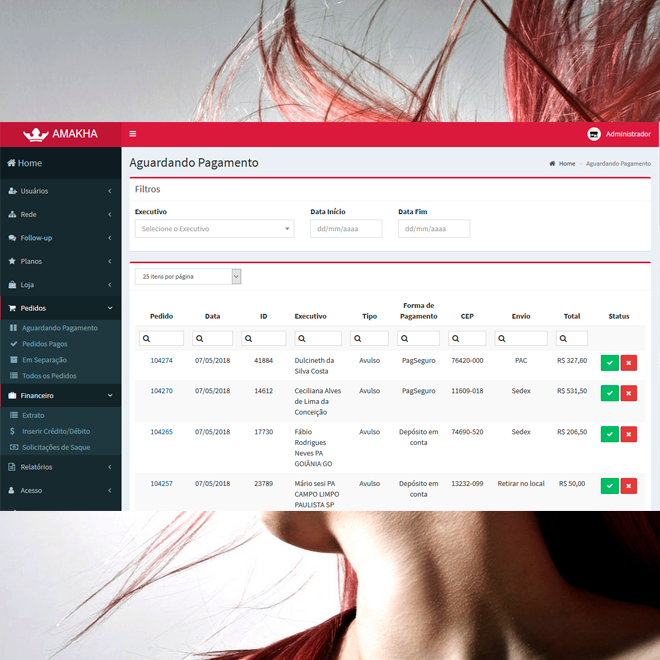Click the hamburger menu toggle icon
The width and height of the screenshot is (660, 660).
(133, 134)
